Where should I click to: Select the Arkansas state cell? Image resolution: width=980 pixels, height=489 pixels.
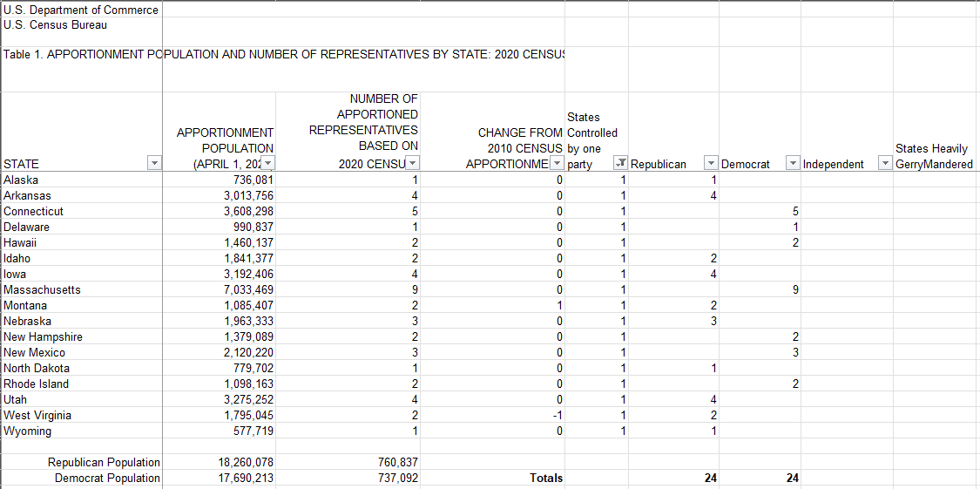(82, 196)
